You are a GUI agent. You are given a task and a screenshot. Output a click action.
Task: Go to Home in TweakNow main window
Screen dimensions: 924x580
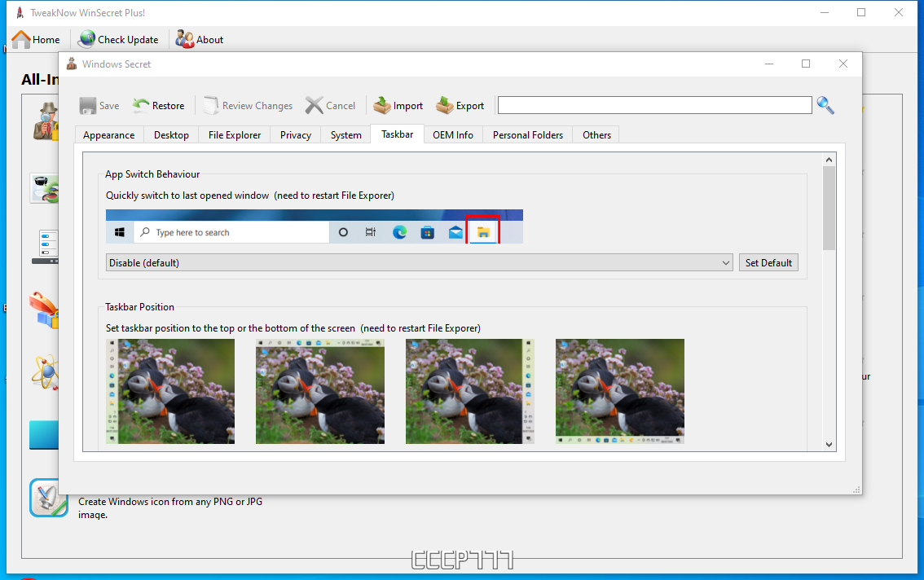36,39
